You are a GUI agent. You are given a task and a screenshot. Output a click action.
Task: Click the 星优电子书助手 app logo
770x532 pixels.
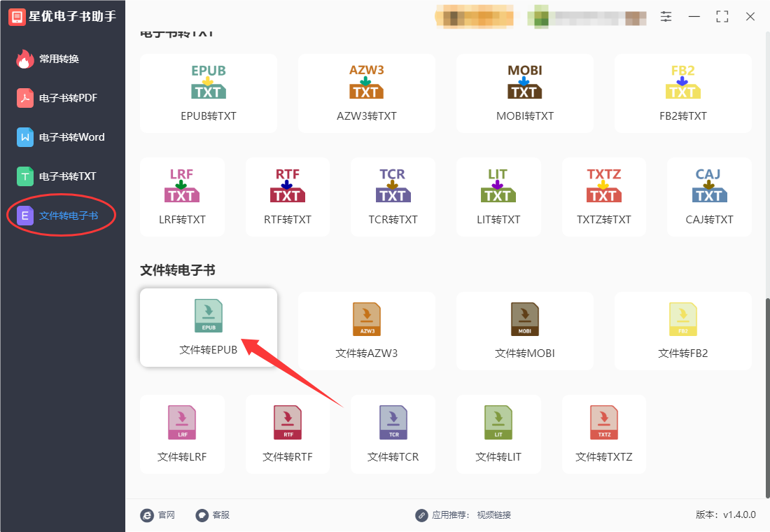click(17, 17)
